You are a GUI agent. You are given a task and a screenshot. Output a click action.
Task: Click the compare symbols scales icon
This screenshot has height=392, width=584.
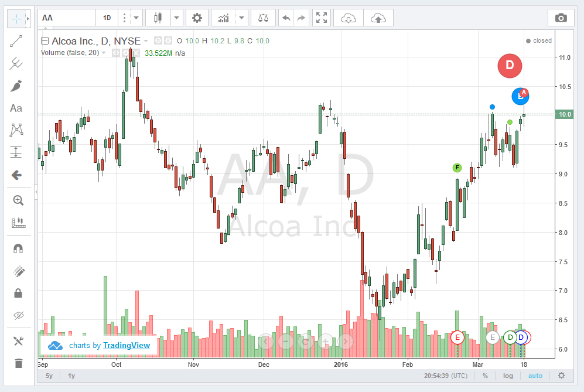point(263,18)
